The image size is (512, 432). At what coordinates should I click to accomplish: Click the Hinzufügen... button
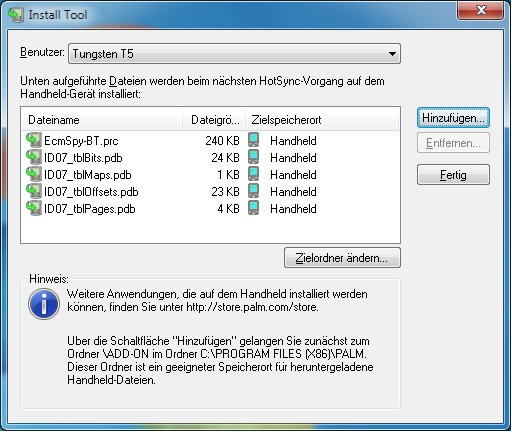point(453,118)
